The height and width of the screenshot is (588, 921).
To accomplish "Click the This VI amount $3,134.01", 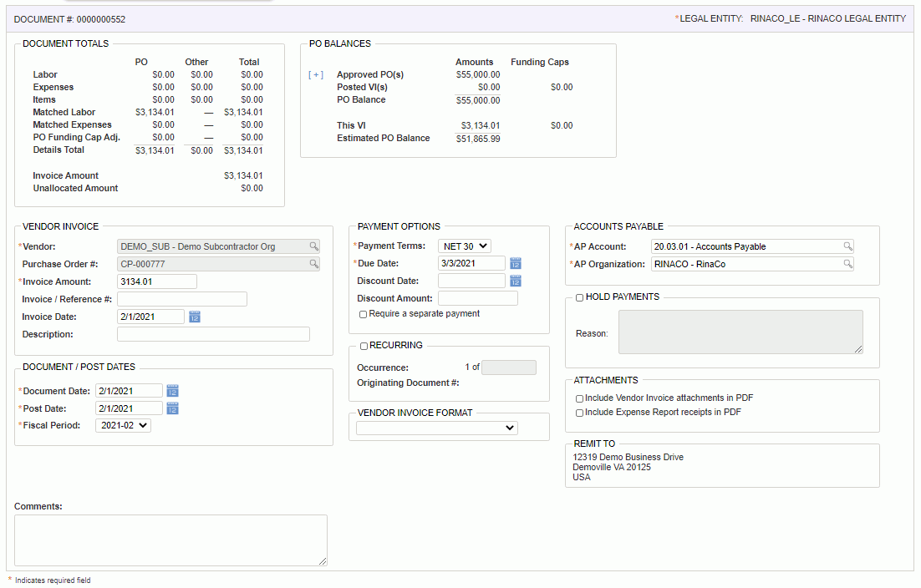I will 481,125.
